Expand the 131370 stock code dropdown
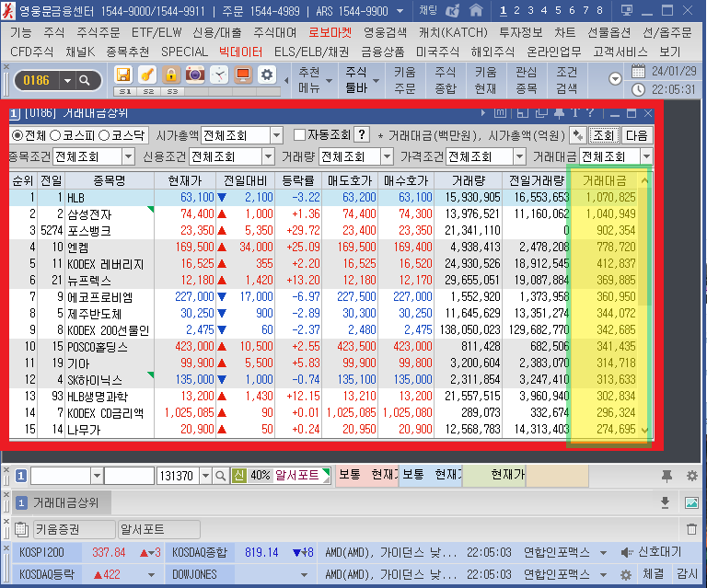 click(205, 476)
